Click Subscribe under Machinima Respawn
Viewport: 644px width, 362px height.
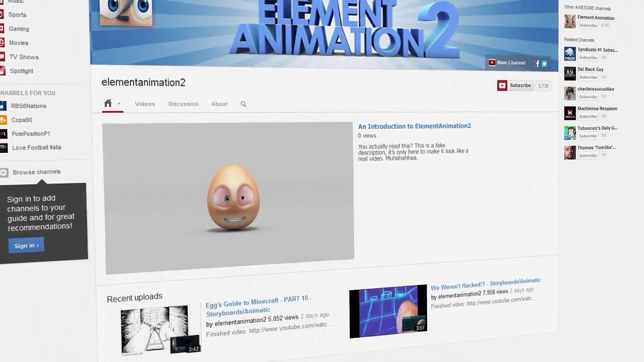[588, 116]
